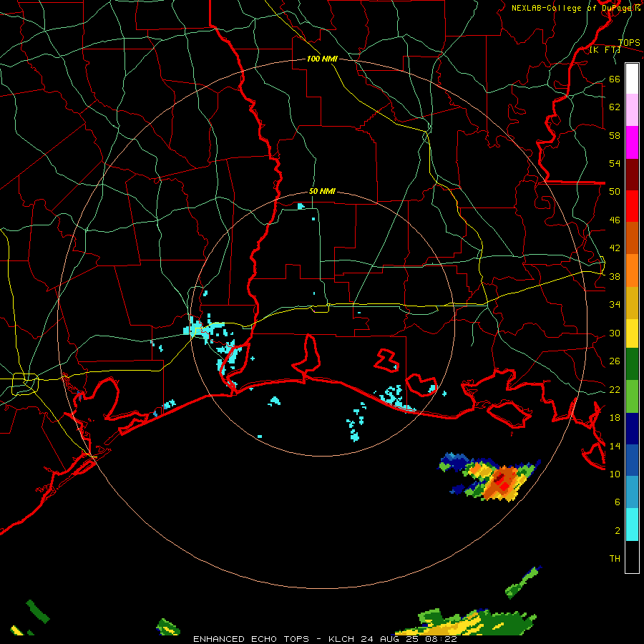Click the legend value "34"
Screen dimensions: 644x644
tap(615, 305)
